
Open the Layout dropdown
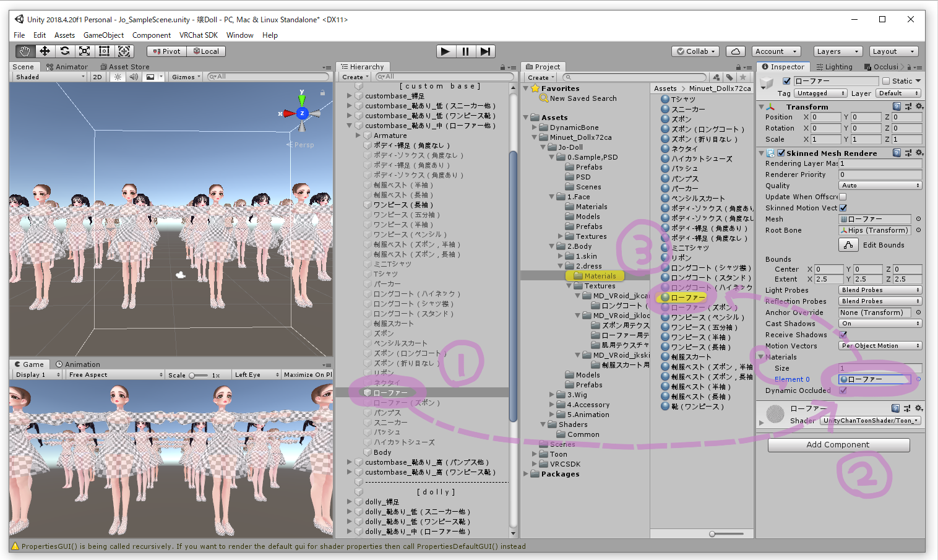pyautogui.click(x=893, y=51)
